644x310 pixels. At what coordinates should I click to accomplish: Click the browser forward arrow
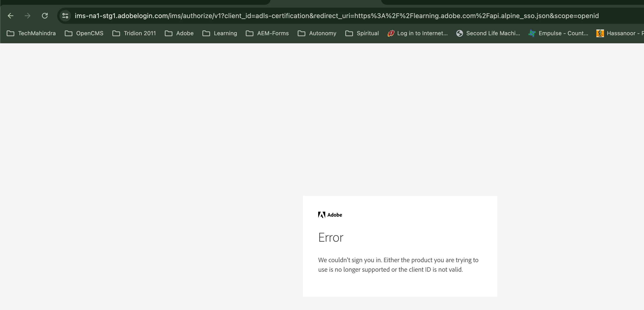(x=27, y=16)
